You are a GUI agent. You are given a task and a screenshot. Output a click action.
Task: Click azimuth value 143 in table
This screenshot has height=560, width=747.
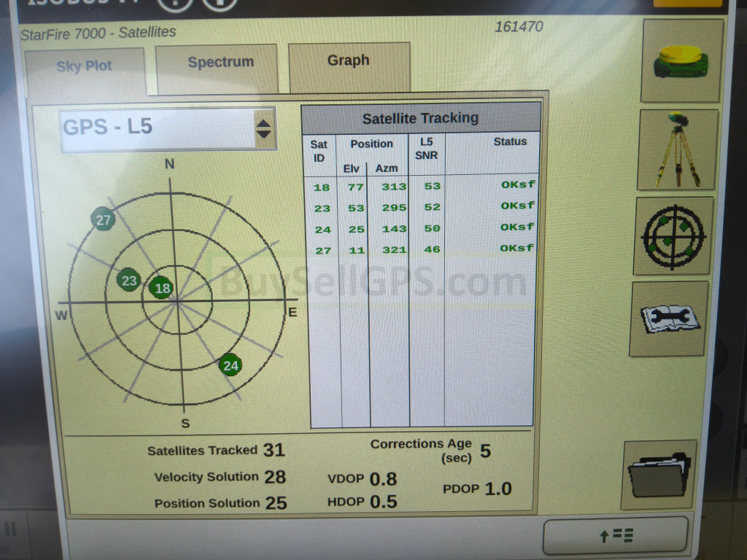point(395,228)
